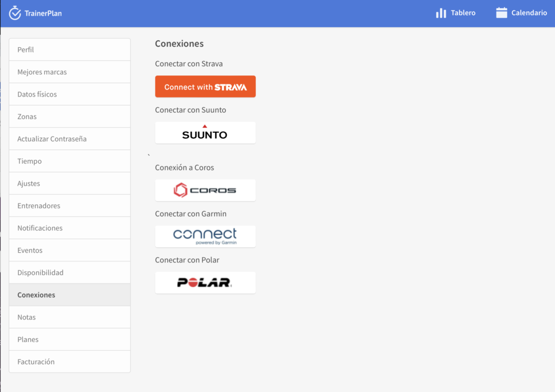Go to Mejores marcas section
This screenshot has height=392, width=555.
tap(69, 72)
